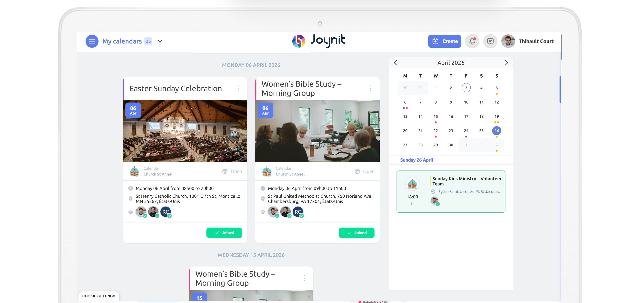
Task: Select highlighted date 26 in calendar
Action: coord(497,131)
